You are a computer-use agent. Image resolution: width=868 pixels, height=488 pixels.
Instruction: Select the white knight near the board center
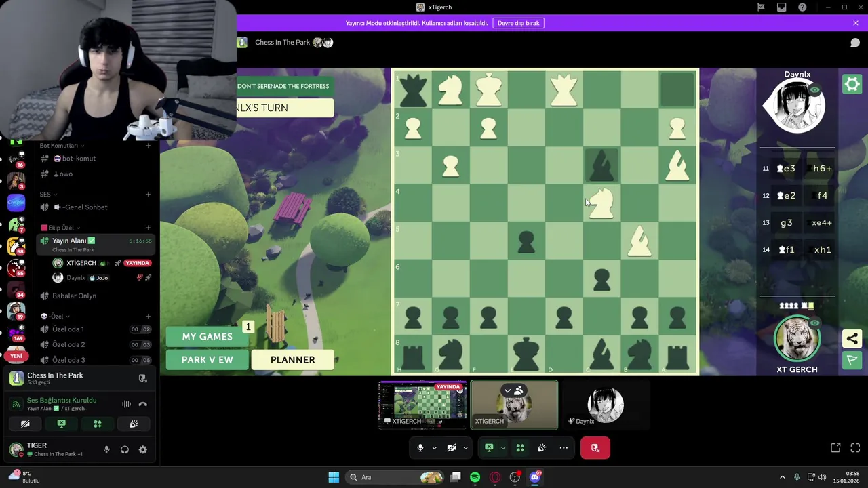(601, 203)
